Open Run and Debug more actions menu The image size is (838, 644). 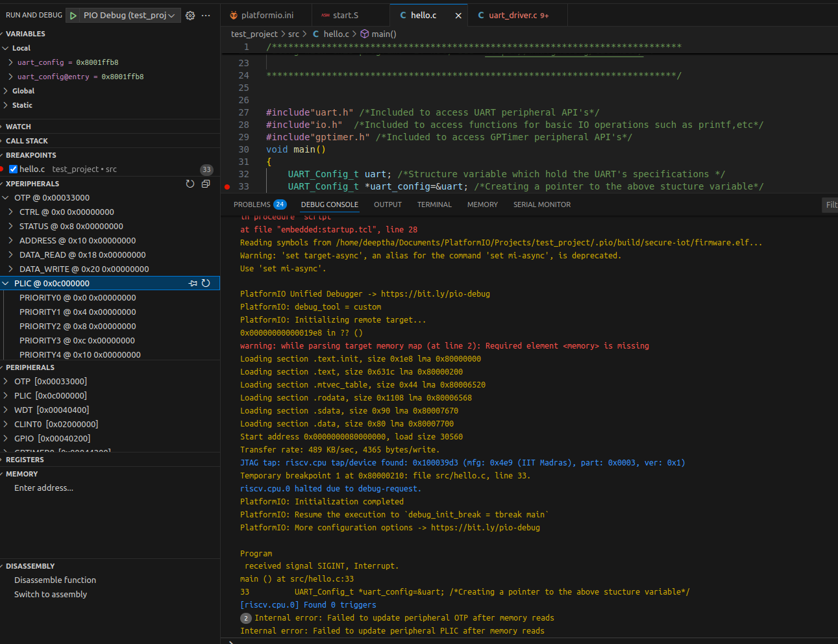(206, 15)
